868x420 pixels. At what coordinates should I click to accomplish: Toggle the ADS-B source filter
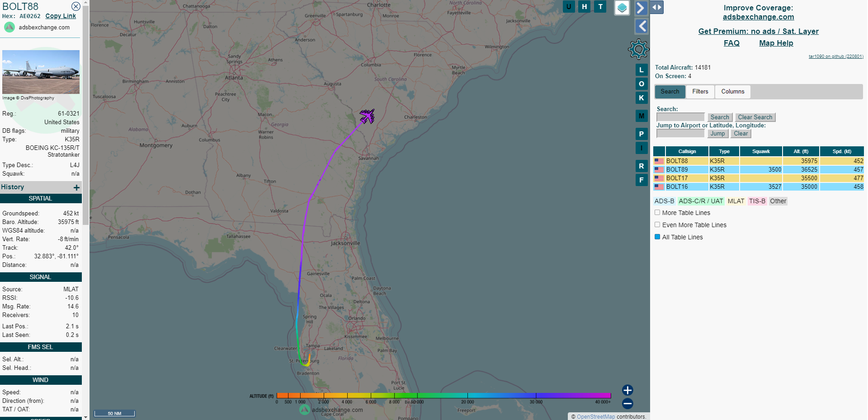(x=665, y=201)
